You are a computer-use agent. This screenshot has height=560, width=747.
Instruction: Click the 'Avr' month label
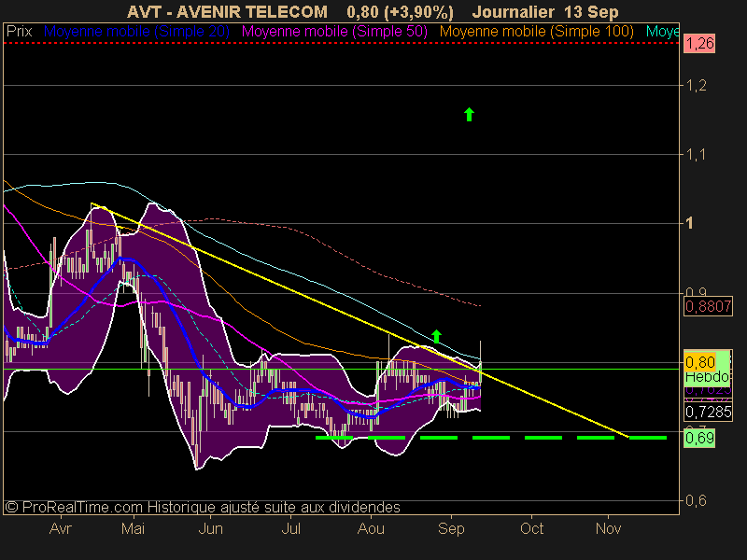pyautogui.click(x=61, y=528)
